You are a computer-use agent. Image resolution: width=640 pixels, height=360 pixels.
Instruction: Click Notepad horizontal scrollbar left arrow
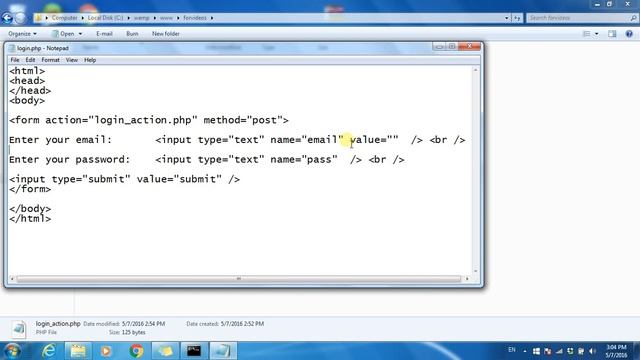click(12, 279)
